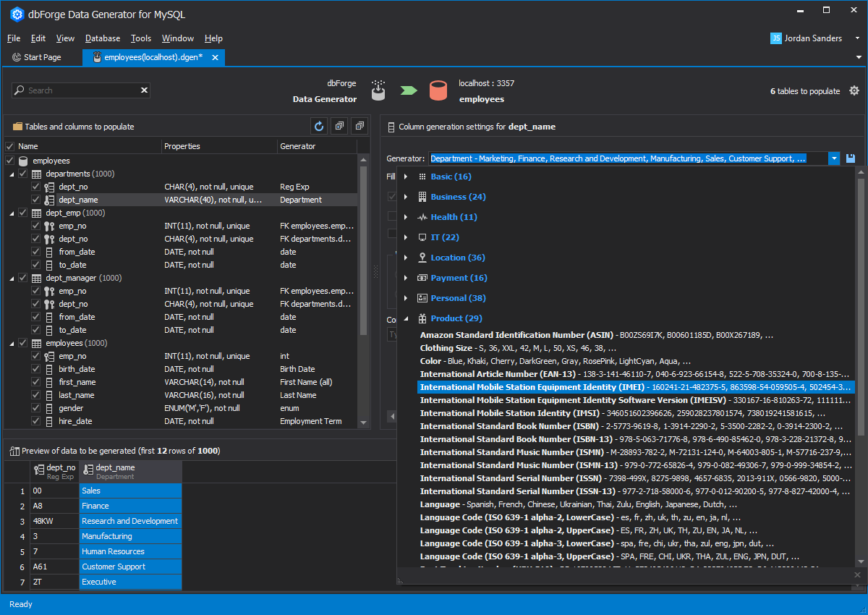Click the dbForge application logo icon
The width and height of the screenshot is (868, 615).
[x=17, y=13]
